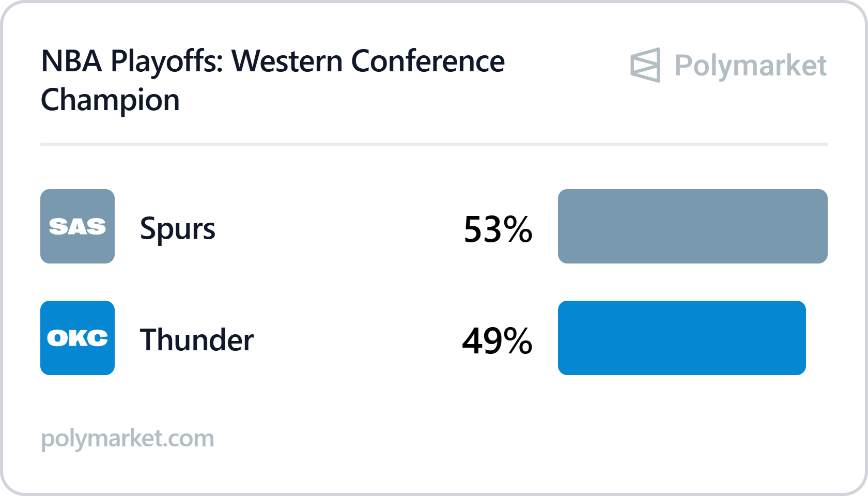Screen dimensions: 868x496
Task: Click the Polymarket logo icon
Action: (645, 65)
